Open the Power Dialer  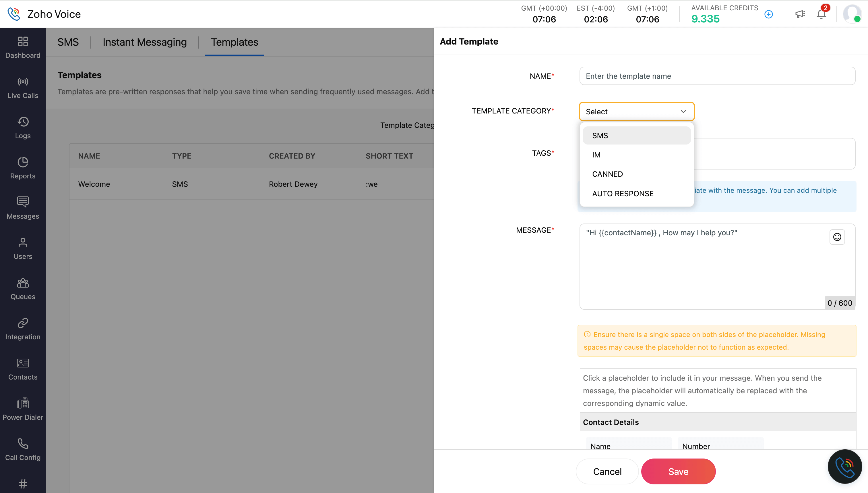pos(23,409)
